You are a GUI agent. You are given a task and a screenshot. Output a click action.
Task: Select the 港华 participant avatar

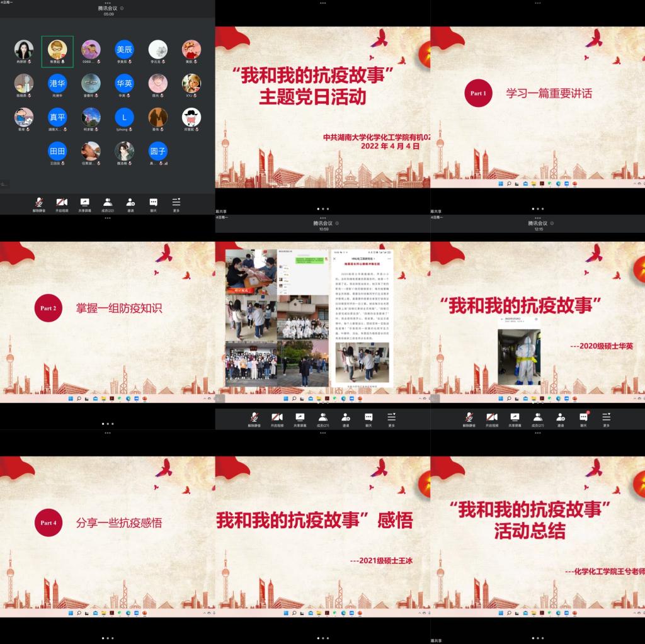pyautogui.click(x=57, y=83)
